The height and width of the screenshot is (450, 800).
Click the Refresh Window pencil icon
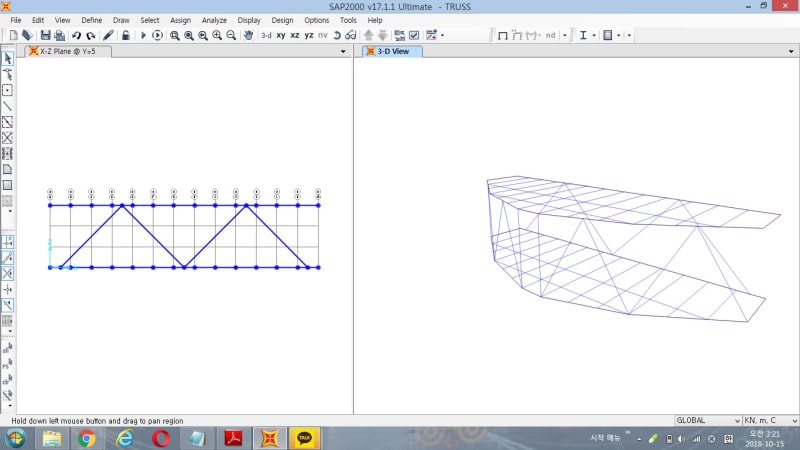click(108, 35)
